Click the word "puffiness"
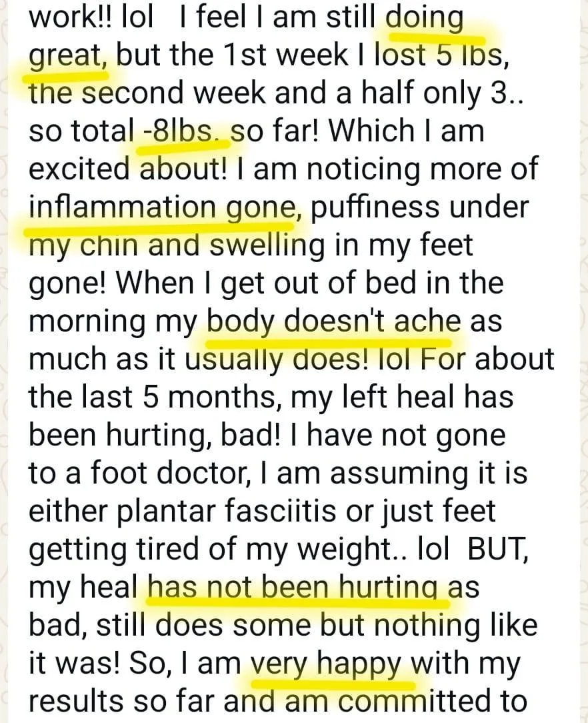Image resolution: width=588 pixels, height=723 pixels. (x=376, y=207)
